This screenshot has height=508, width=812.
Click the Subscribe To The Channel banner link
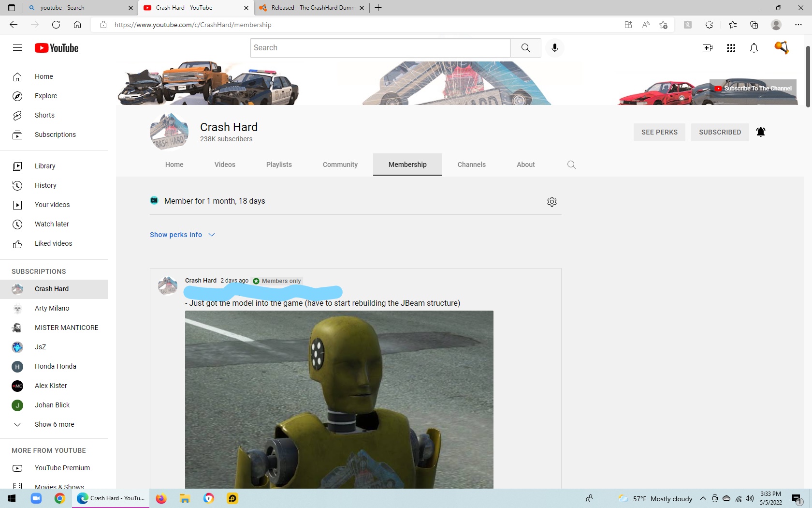[x=753, y=89]
